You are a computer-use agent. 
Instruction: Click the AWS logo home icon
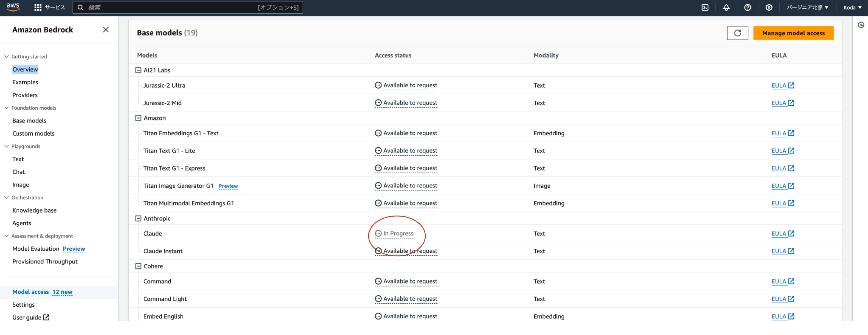coord(13,7)
